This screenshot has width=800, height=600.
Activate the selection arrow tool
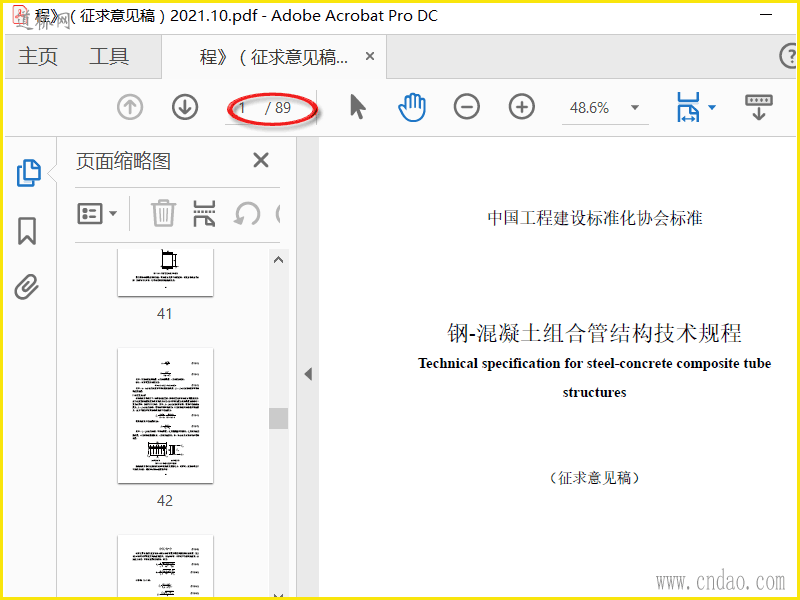(358, 108)
